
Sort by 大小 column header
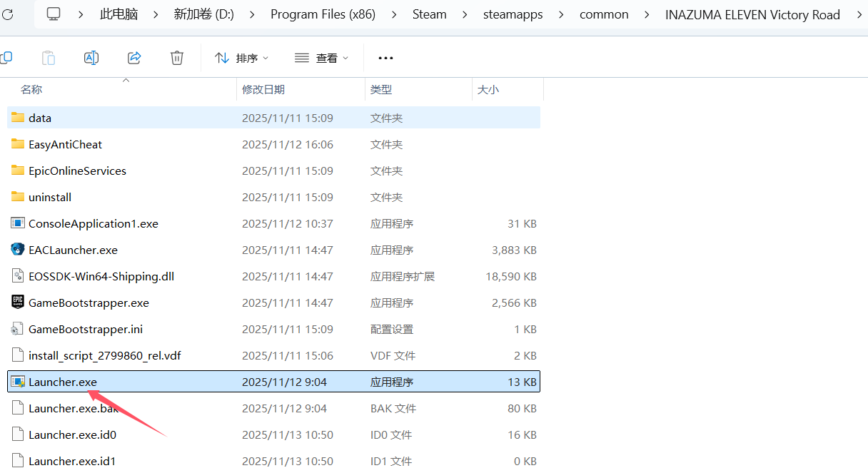click(488, 89)
